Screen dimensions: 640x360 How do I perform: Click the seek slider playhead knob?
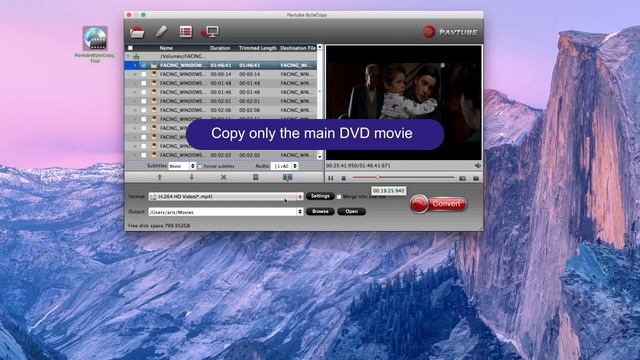coord(378,178)
